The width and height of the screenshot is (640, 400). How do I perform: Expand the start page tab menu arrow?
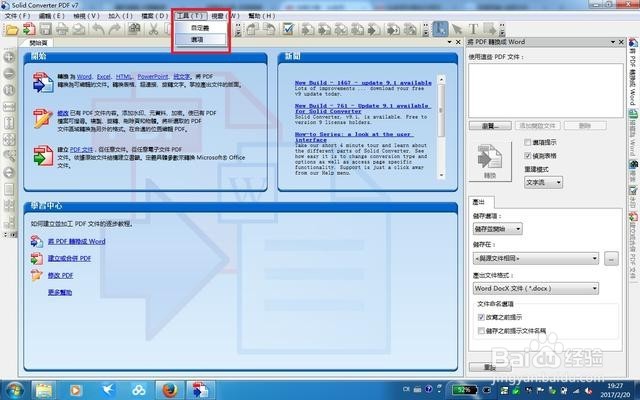449,42
